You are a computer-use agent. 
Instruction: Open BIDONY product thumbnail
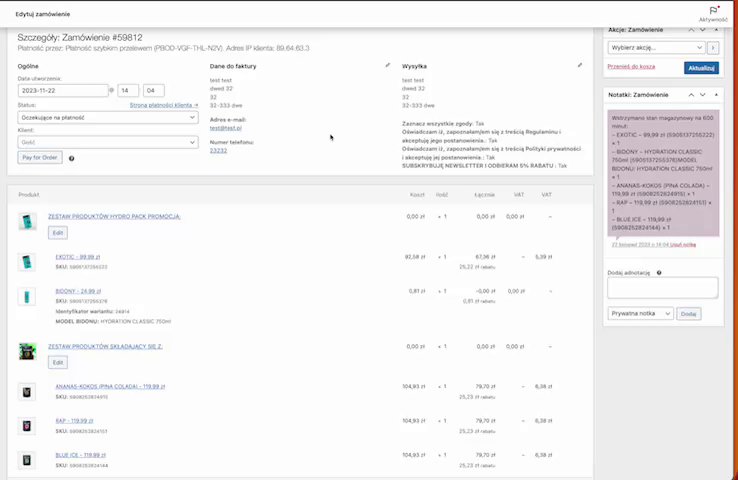pyautogui.click(x=27, y=296)
